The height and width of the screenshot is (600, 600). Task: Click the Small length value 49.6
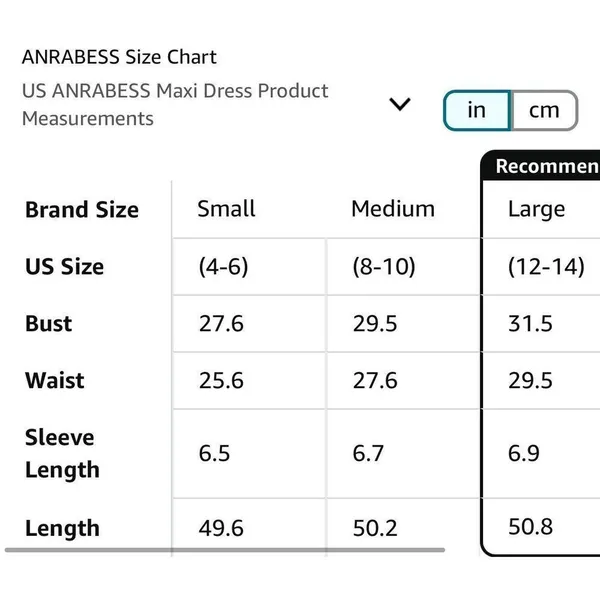coord(221,528)
